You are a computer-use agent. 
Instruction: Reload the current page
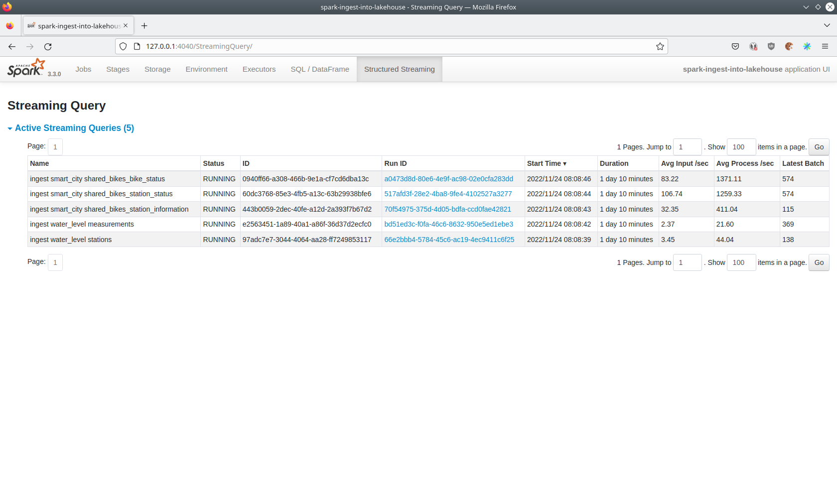[x=48, y=46]
